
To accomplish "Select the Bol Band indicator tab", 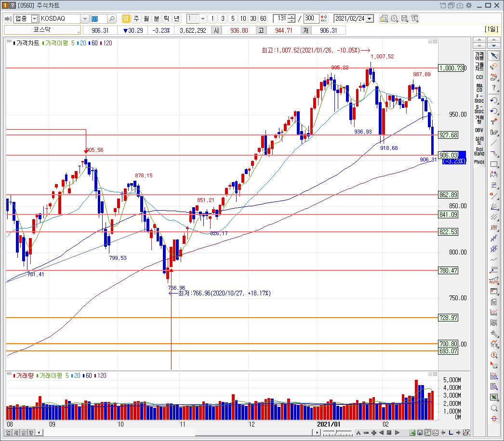I will 479,151.
